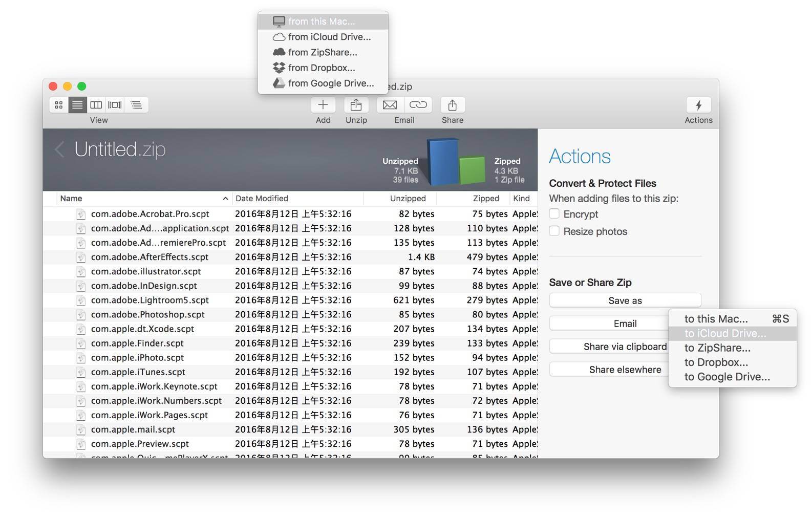Enable the Resize photos checkbox
This screenshot has width=812, height=518.
tap(554, 231)
